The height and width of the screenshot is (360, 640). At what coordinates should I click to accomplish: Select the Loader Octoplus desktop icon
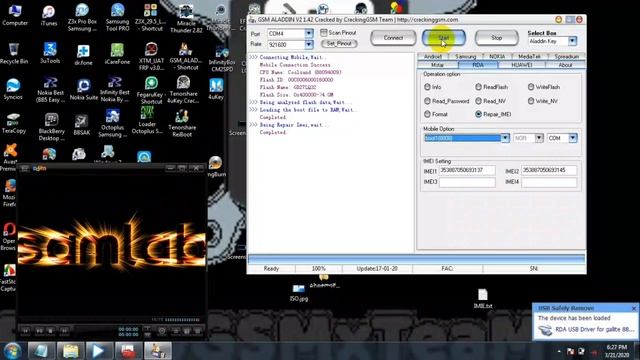tap(147, 120)
